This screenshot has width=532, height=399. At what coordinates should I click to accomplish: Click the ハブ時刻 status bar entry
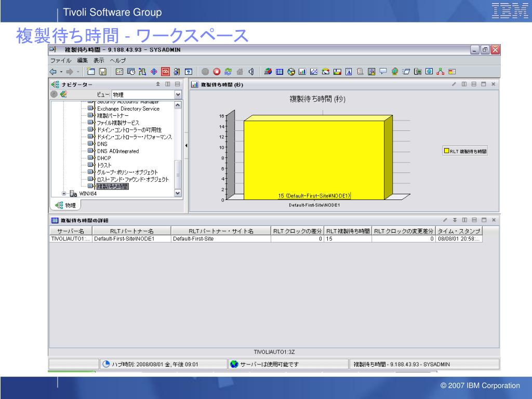[x=163, y=364]
